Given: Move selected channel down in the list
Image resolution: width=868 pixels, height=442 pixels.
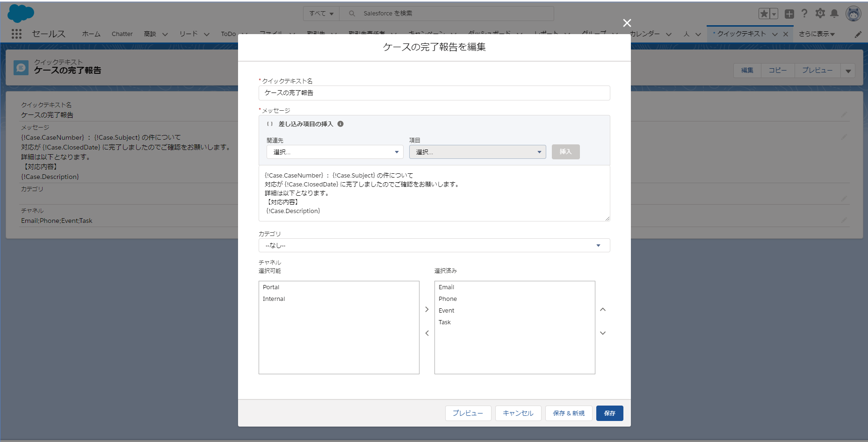Looking at the screenshot, I should point(603,333).
